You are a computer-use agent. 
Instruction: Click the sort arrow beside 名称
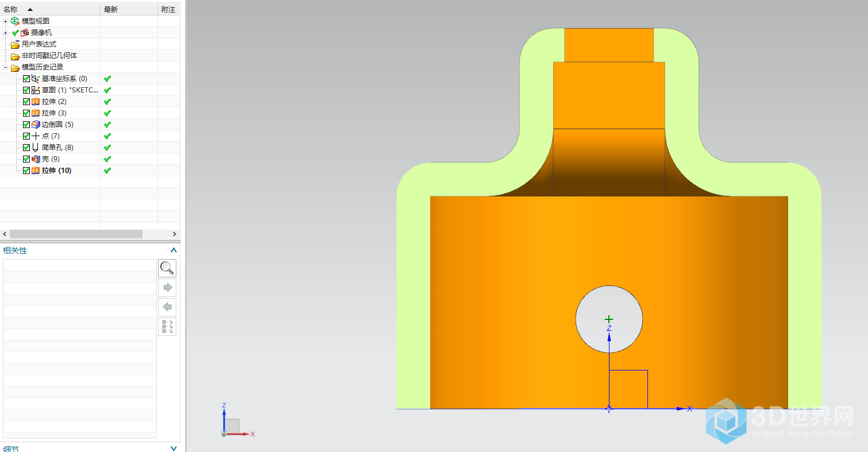(30, 10)
